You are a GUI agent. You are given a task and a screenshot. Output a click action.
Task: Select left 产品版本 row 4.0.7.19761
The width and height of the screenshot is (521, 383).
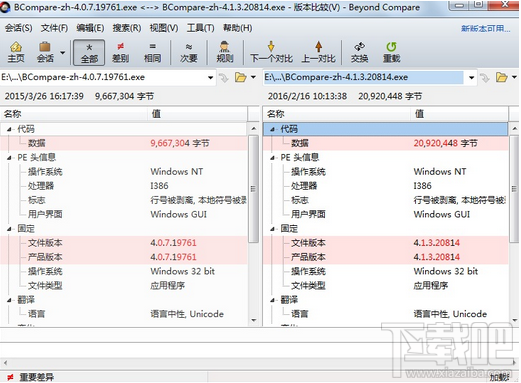(x=124, y=257)
